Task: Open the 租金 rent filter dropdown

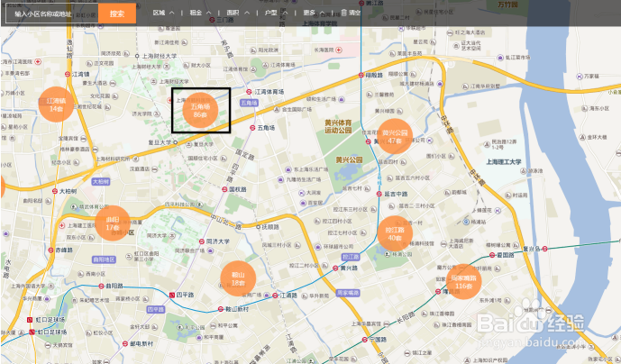Action: pos(200,13)
